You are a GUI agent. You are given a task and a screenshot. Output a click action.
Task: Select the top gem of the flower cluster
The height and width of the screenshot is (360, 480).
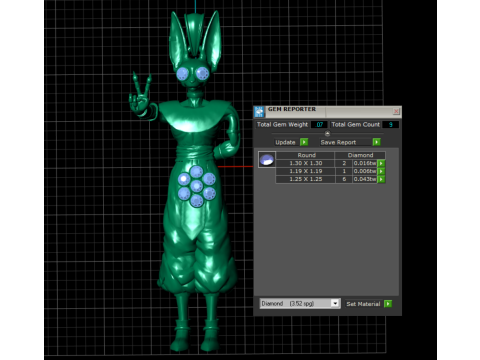197,172
